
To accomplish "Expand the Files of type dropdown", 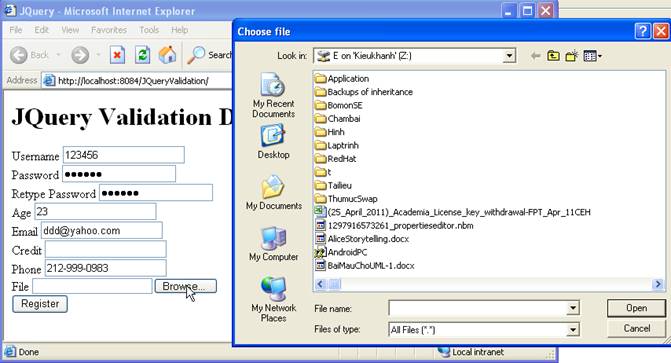I will [573, 329].
